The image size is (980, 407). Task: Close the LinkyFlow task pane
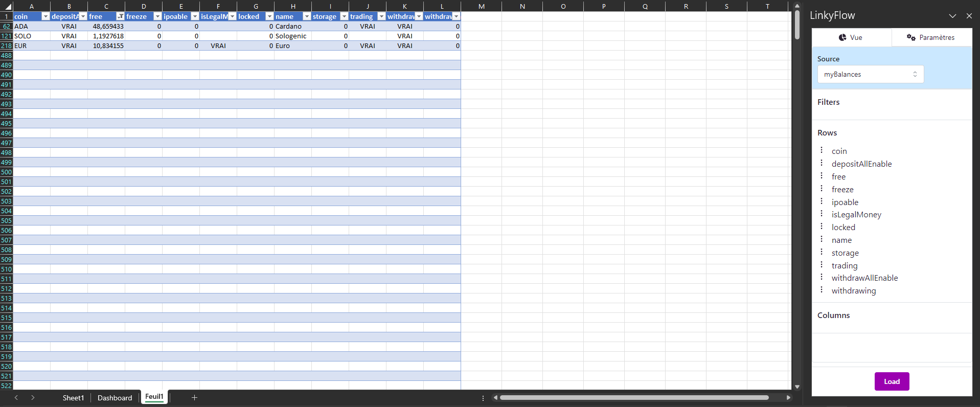(x=969, y=16)
